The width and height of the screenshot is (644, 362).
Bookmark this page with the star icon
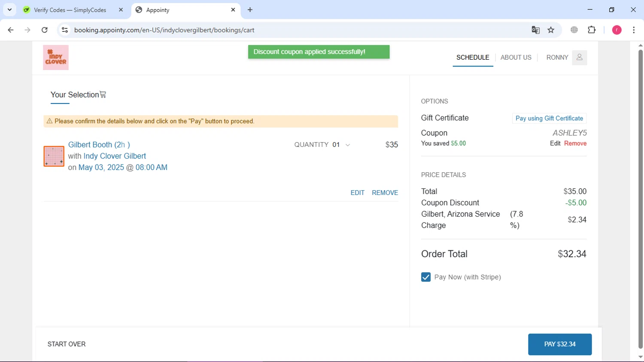(551, 30)
